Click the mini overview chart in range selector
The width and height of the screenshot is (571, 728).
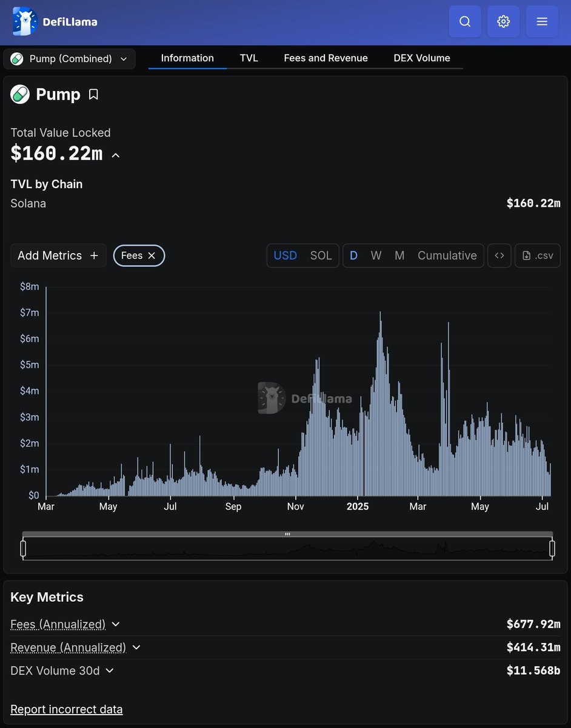pos(287,549)
